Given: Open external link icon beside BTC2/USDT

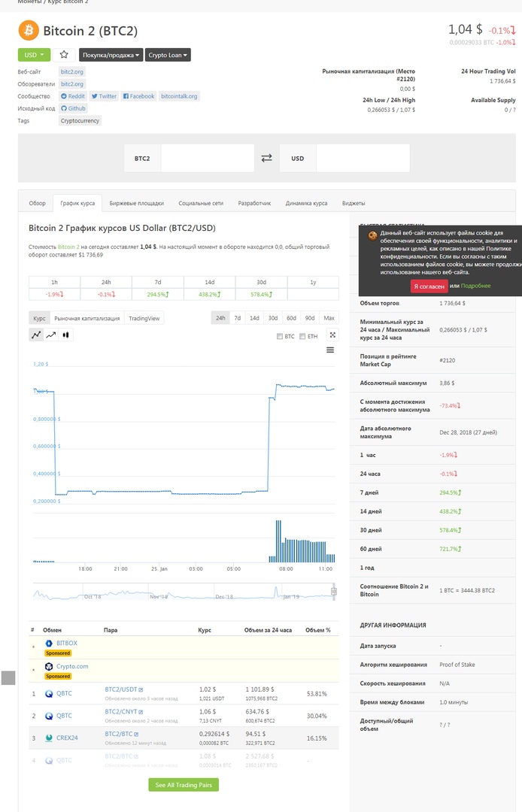Looking at the screenshot, I should click(141, 689).
